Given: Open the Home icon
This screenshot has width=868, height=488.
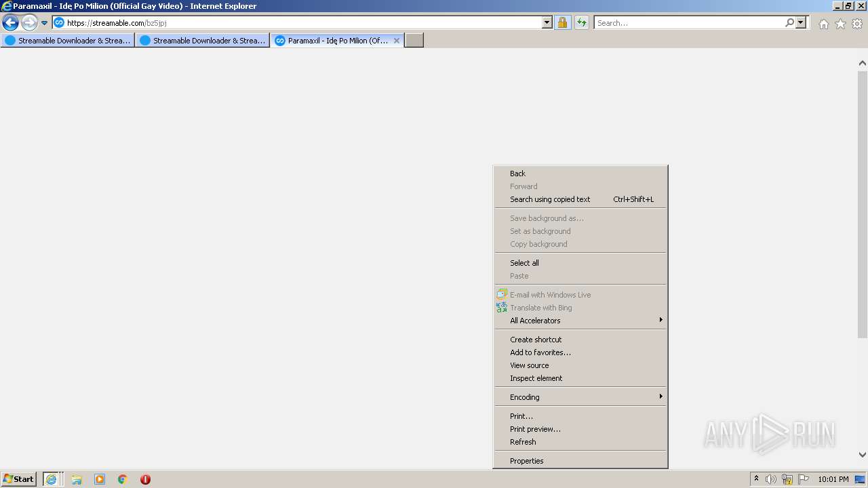Looking at the screenshot, I should (823, 24).
